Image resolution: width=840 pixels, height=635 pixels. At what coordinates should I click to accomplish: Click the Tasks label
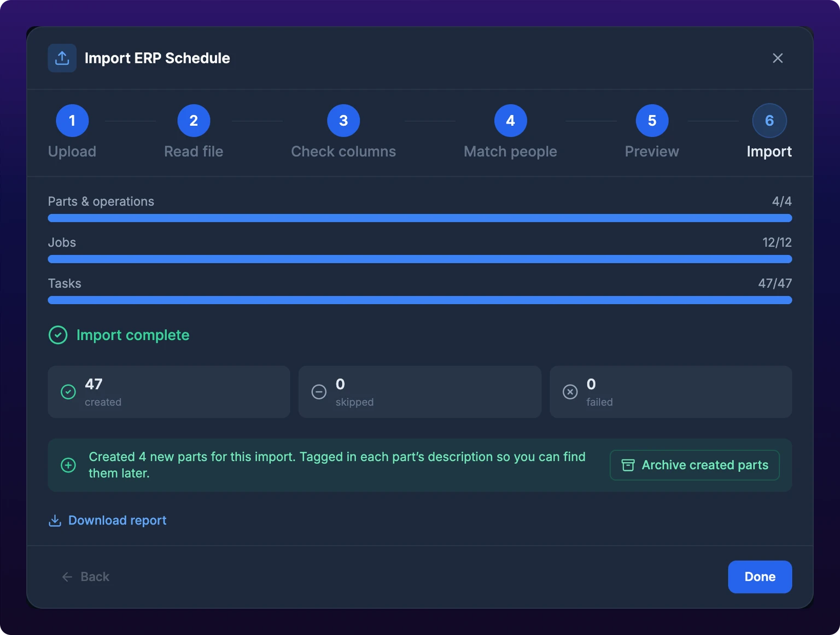[65, 283]
